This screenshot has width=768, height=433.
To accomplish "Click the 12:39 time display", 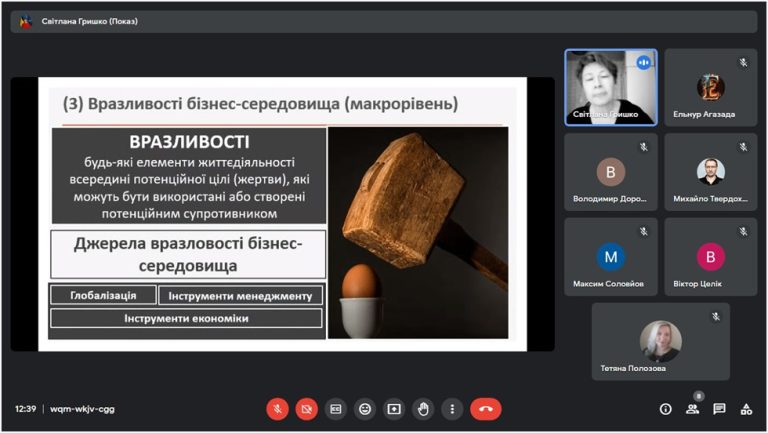I will 25,409.
